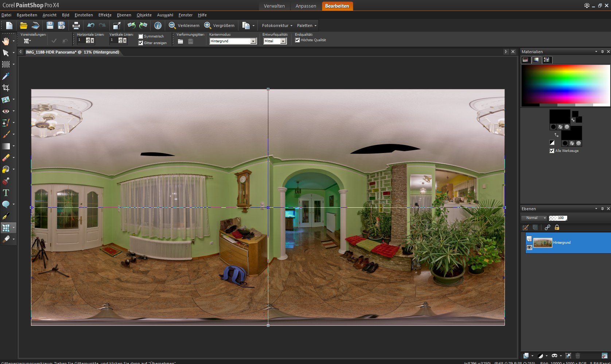Click the Undo arrow icon

click(x=90, y=26)
